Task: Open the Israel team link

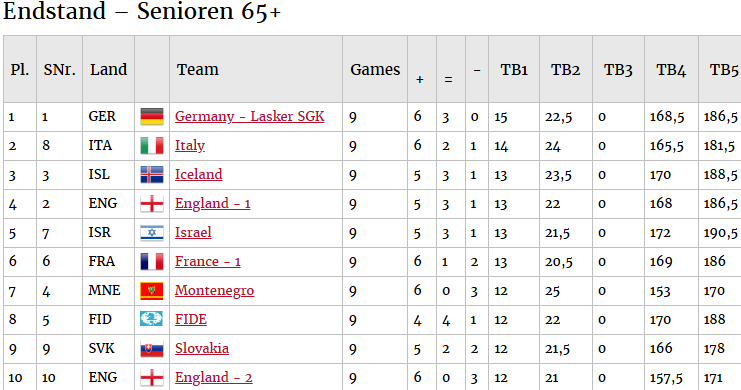Action: coord(193,232)
